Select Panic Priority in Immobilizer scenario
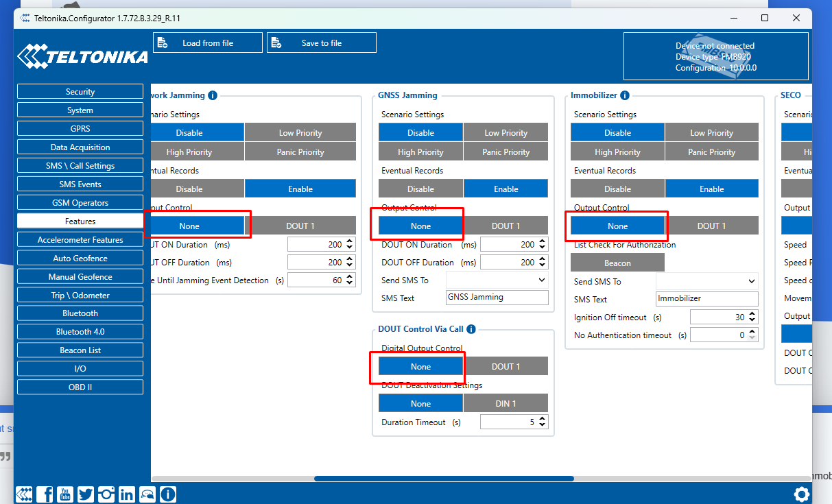This screenshot has height=504, width=832. coord(711,152)
